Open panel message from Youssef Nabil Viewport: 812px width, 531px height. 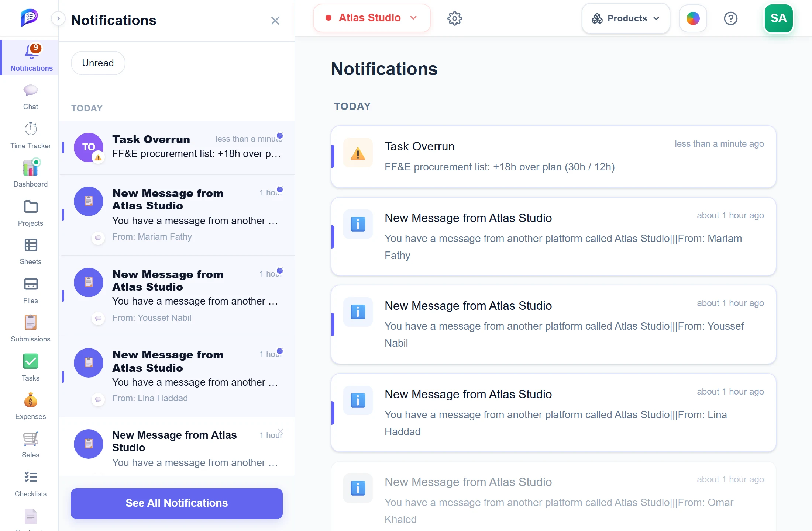177,296
